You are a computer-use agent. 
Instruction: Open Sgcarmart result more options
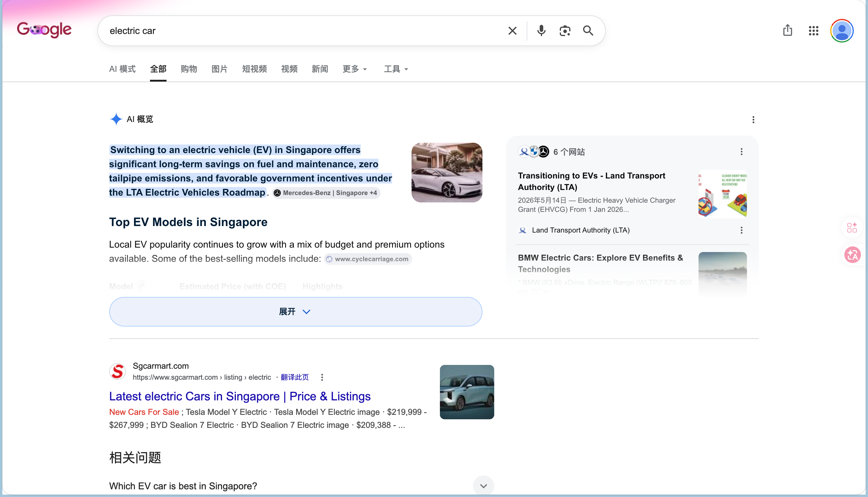coord(322,377)
